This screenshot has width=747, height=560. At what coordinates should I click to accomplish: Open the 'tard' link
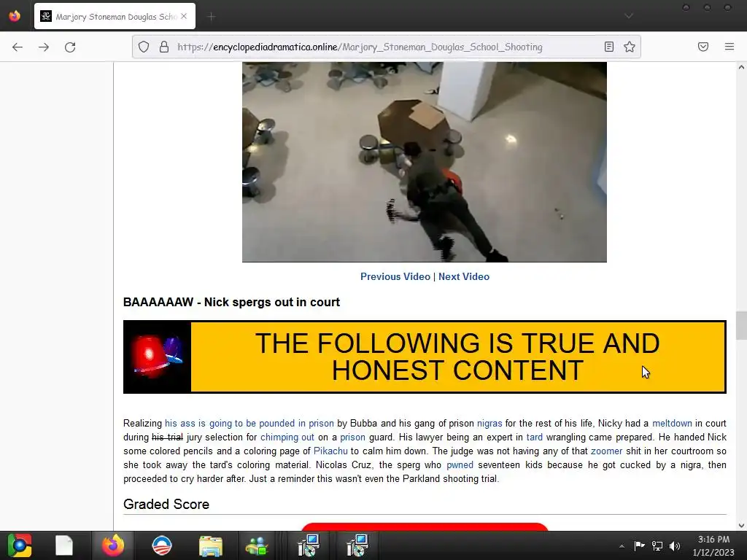[x=535, y=437]
